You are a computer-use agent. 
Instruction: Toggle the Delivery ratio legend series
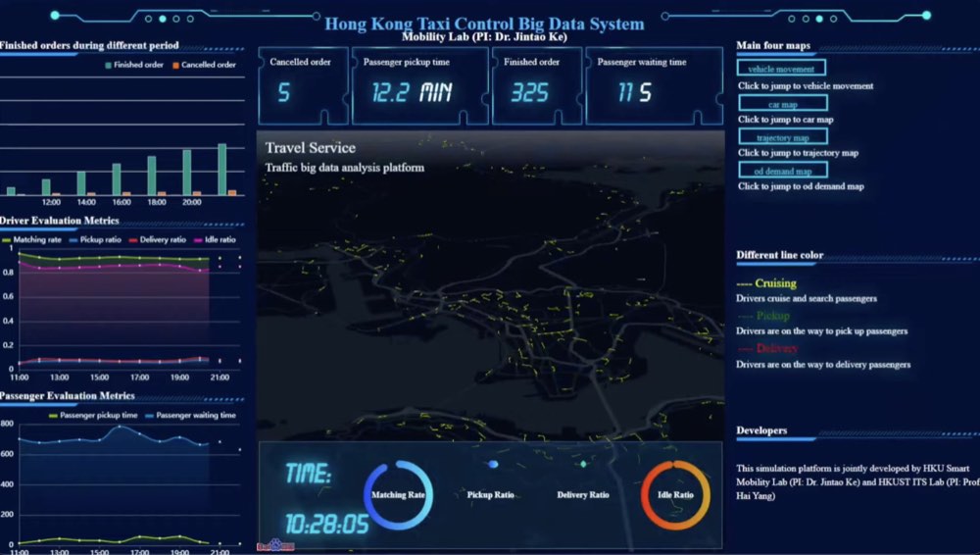(158, 239)
